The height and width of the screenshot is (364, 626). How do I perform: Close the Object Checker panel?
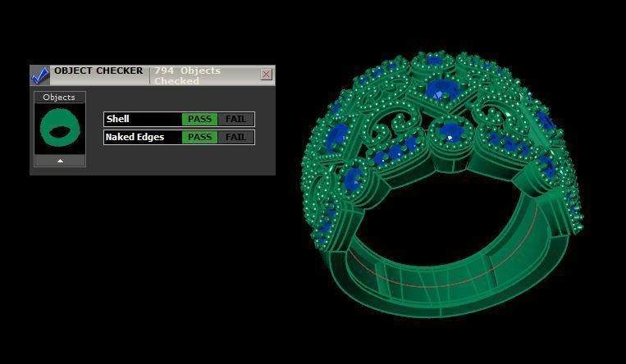[267, 75]
